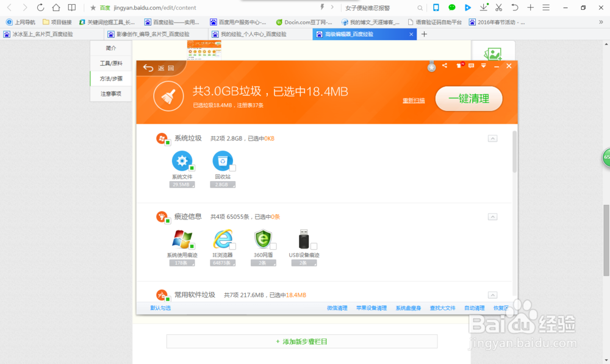Viewport: 610px width, 364px height.
Task: Uncheck the 系统使用痕迹 checkbox
Action: 192,246
